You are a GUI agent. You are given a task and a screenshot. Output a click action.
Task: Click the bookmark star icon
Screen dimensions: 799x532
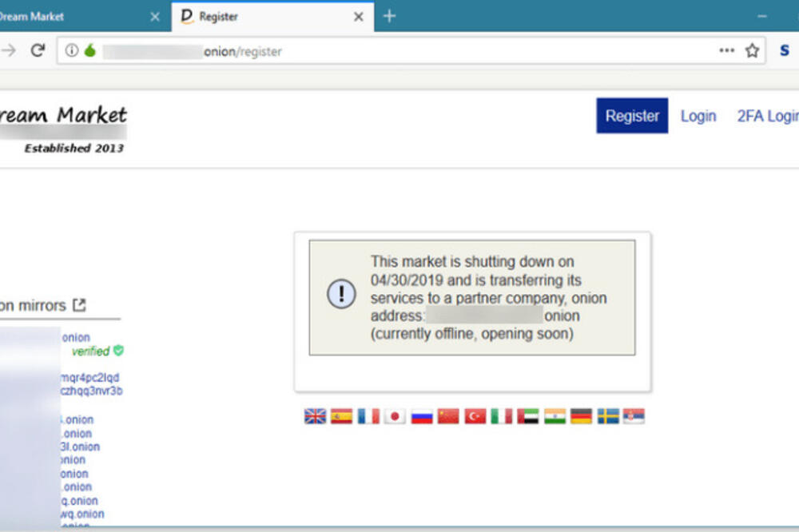[752, 51]
